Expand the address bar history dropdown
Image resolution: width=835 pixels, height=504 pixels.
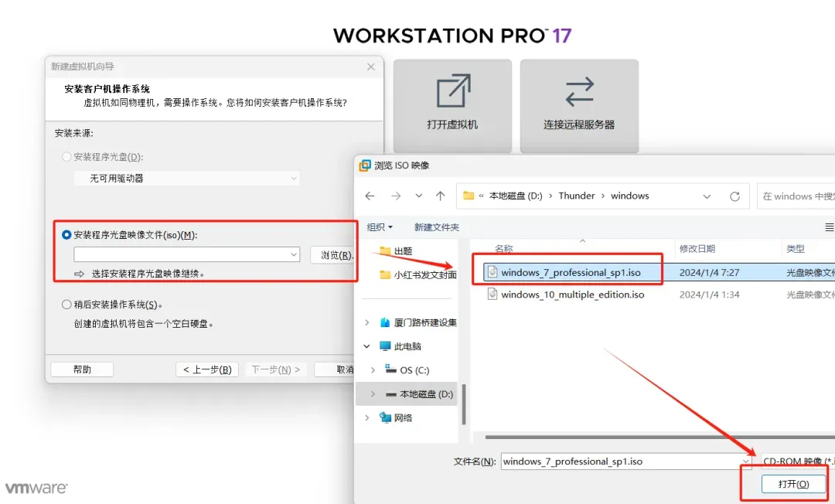pyautogui.click(x=707, y=196)
